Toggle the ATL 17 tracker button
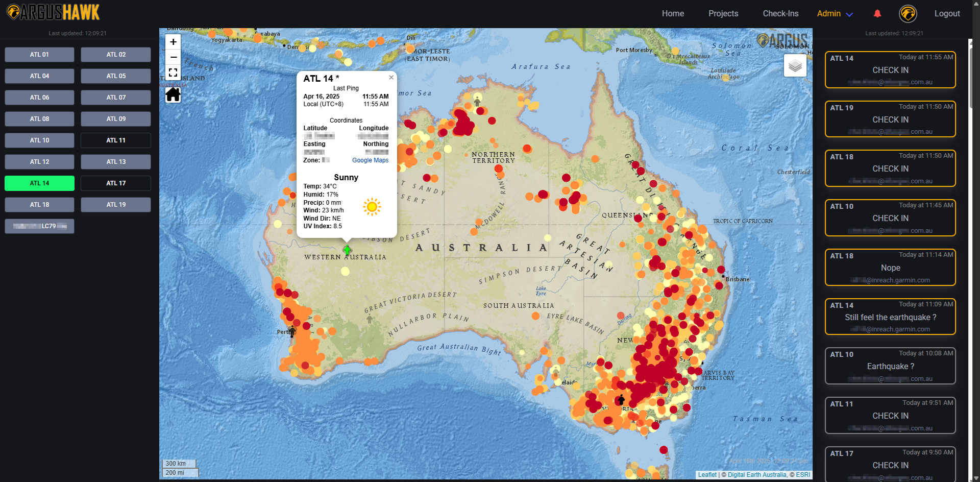This screenshot has height=482, width=980. (116, 183)
